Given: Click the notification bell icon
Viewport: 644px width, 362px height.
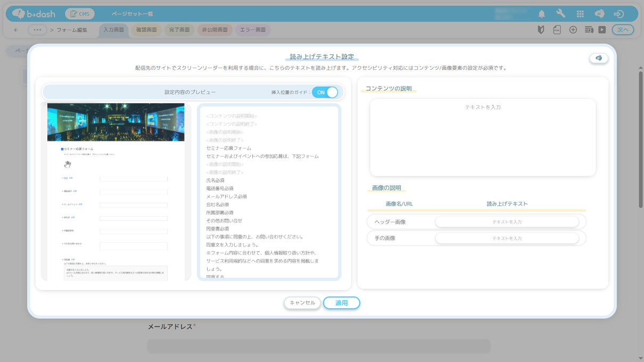Looking at the screenshot, I should [x=541, y=14].
